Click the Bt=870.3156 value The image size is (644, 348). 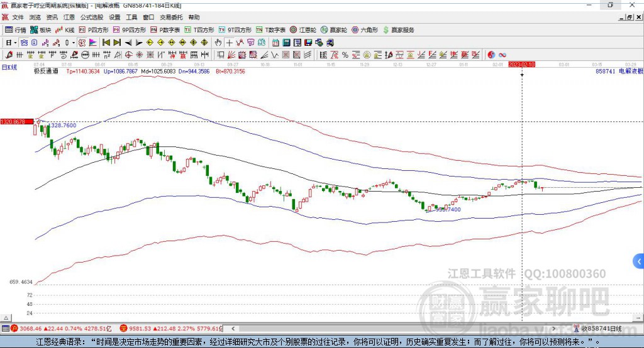230,72
